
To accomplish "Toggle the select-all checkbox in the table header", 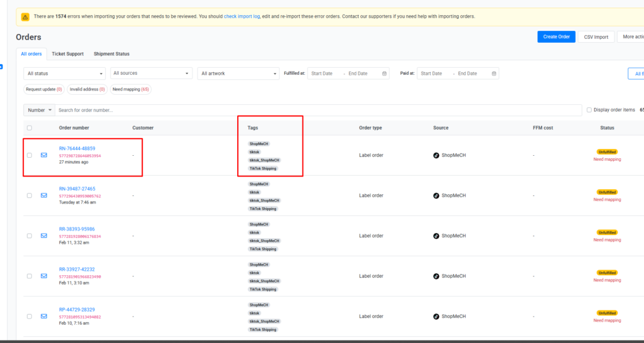I will [x=30, y=128].
